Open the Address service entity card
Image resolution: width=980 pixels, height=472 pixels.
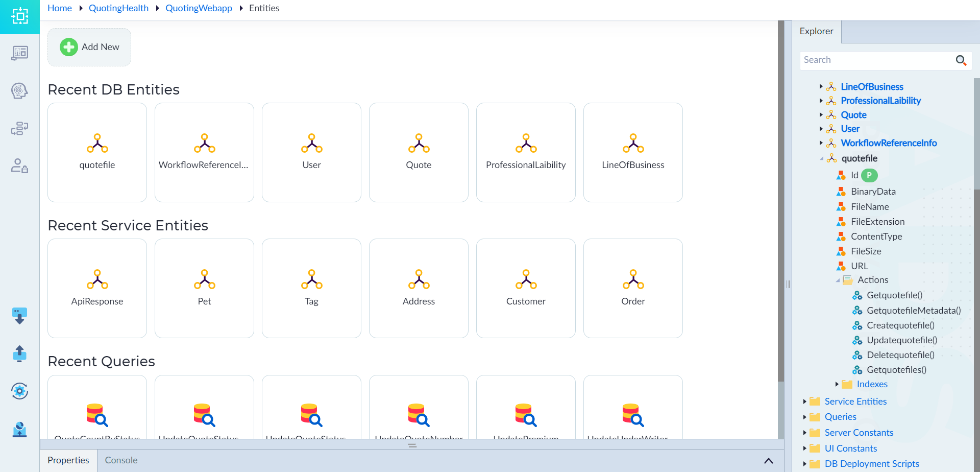tap(419, 288)
